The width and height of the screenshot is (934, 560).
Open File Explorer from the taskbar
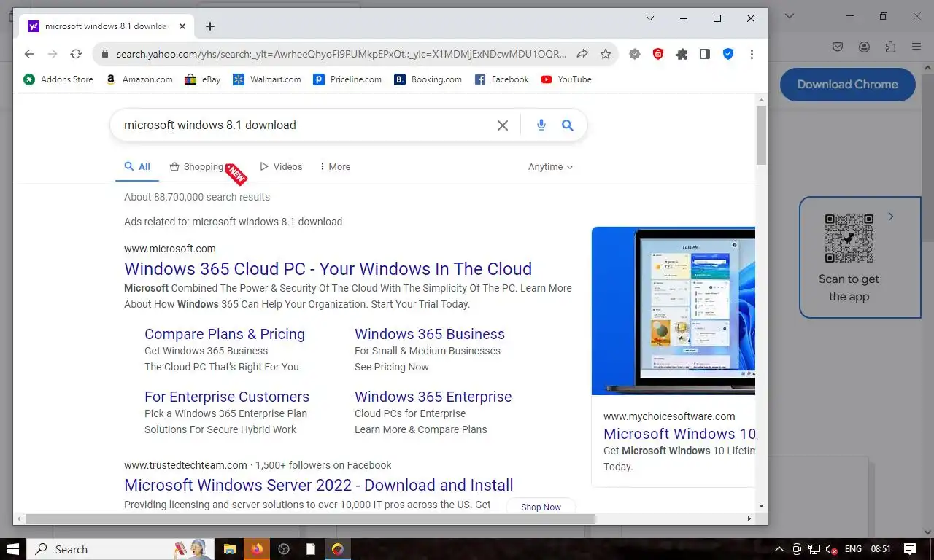(230, 549)
